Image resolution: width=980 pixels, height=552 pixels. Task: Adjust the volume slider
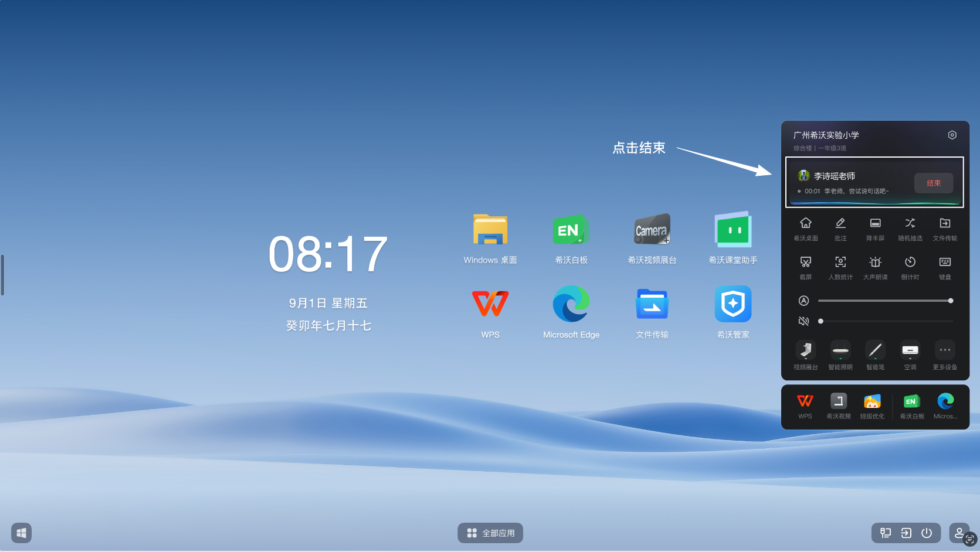(x=885, y=321)
